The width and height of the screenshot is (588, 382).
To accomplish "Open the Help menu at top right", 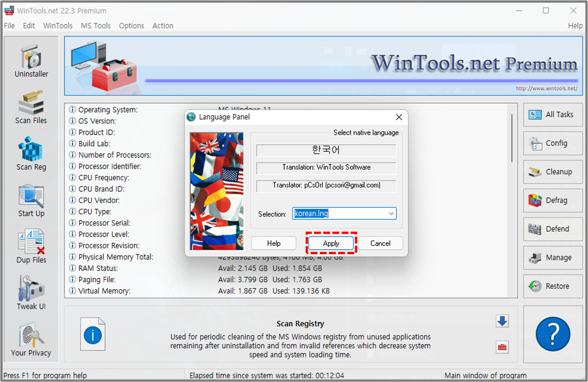I will pos(575,26).
